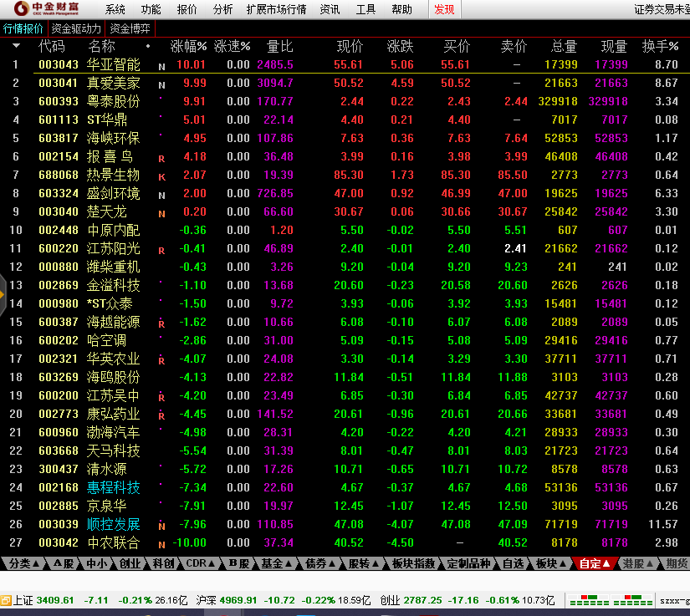
Task: Sort by the 量比 column header
Action: click(280, 46)
